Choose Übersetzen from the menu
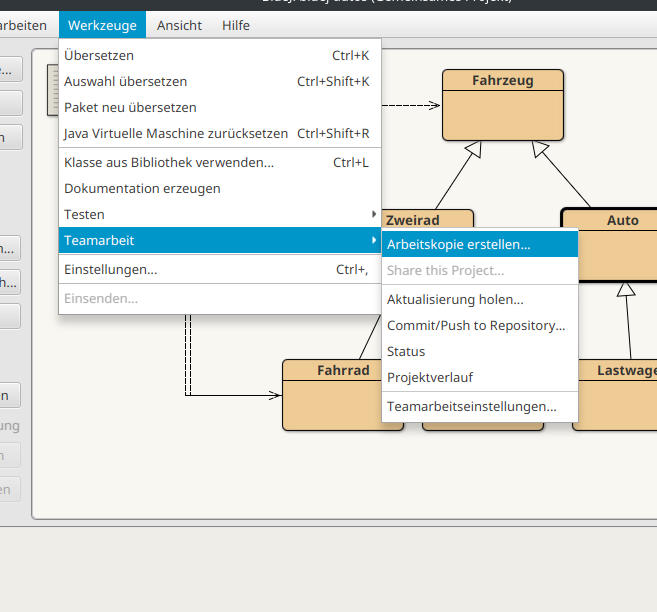 click(x=220, y=55)
